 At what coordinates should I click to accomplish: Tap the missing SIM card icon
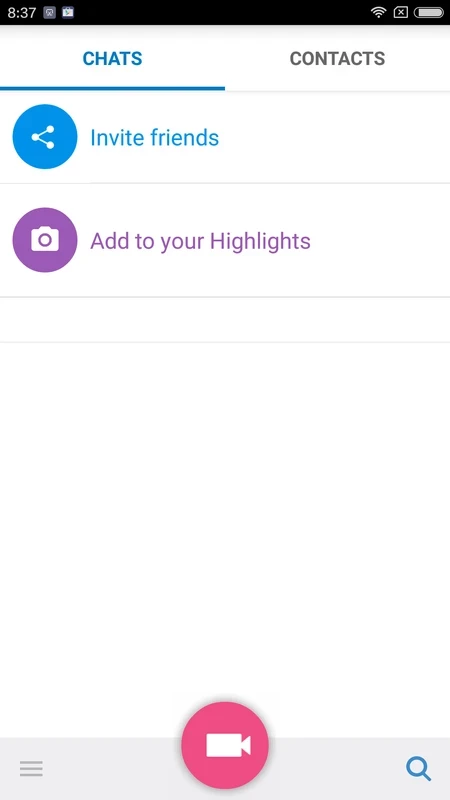401,12
